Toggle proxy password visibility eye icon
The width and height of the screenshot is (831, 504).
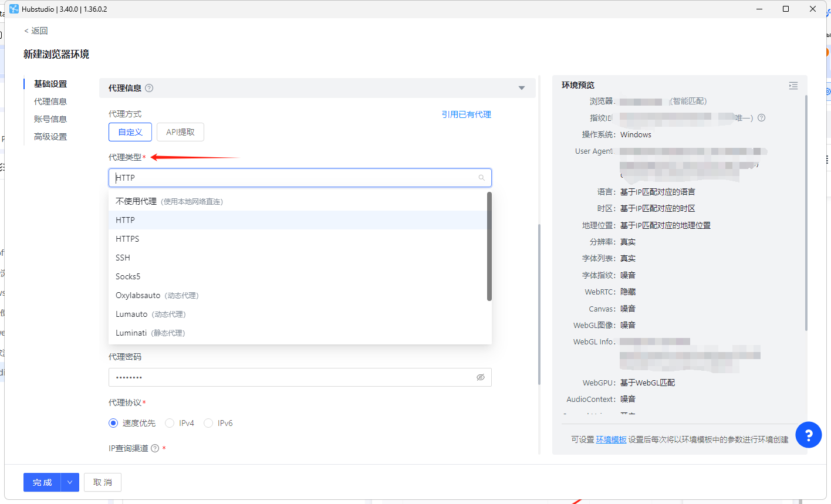click(x=480, y=377)
